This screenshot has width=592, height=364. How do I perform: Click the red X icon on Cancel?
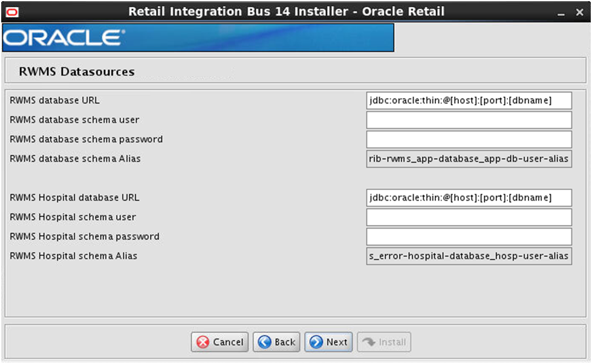[x=203, y=342]
